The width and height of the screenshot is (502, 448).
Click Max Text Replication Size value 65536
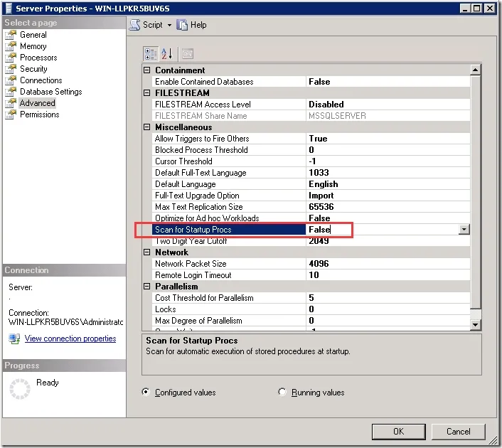[x=321, y=207]
